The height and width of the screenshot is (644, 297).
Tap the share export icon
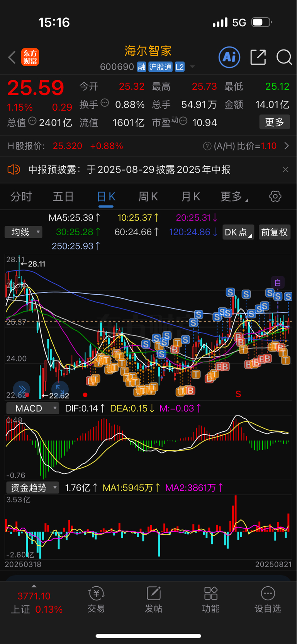pos(258,57)
